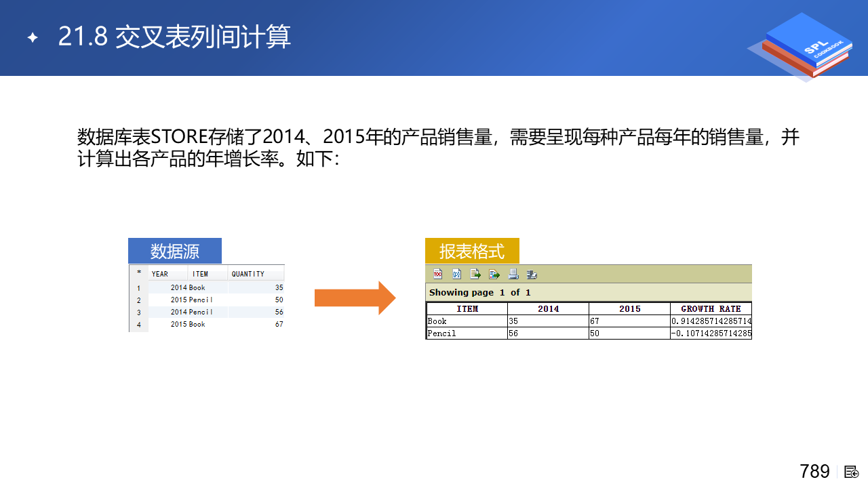Click the slide title '21.8 交叉表列间计算'
868x488 pixels.
174,37
